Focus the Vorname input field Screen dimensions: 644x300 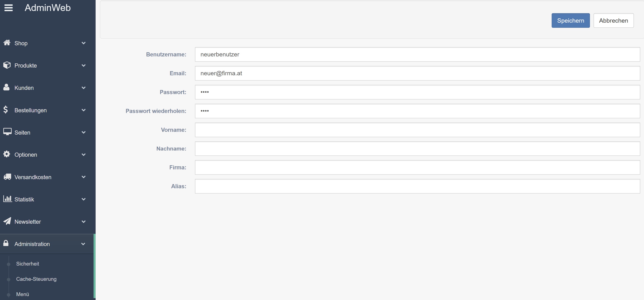417,130
